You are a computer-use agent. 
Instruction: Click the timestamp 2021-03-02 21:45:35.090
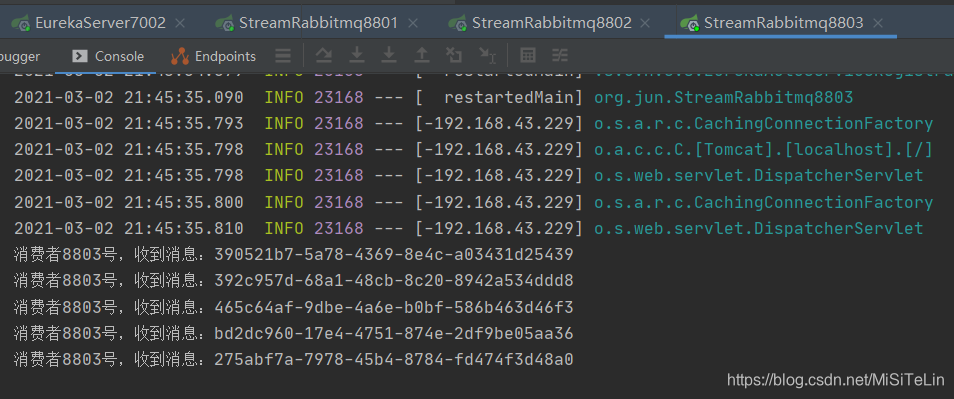point(129,98)
